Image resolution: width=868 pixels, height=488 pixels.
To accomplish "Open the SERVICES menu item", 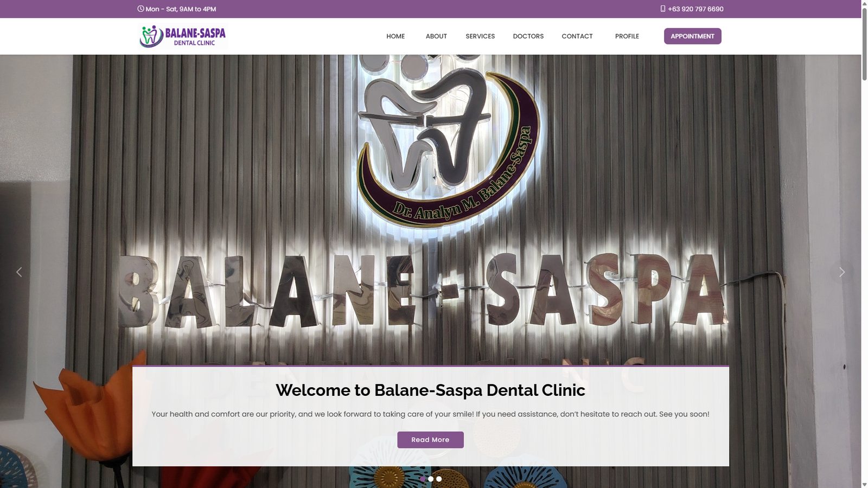I will point(480,36).
